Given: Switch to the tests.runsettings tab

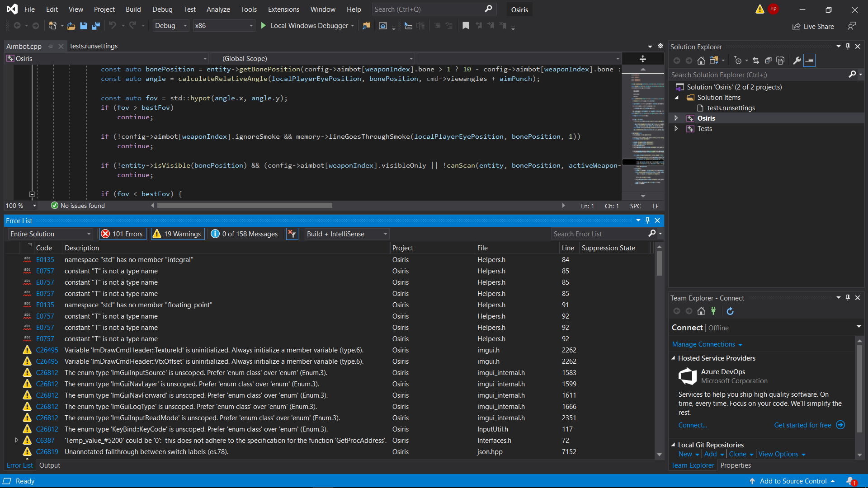Looking at the screenshot, I should pos(94,46).
